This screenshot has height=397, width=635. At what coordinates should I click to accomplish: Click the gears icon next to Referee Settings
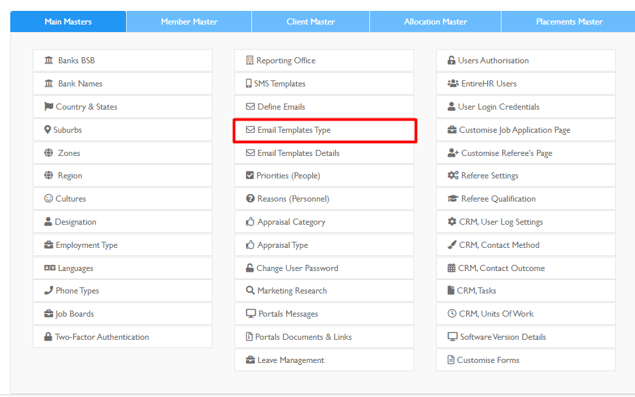(x=453, y=175)
